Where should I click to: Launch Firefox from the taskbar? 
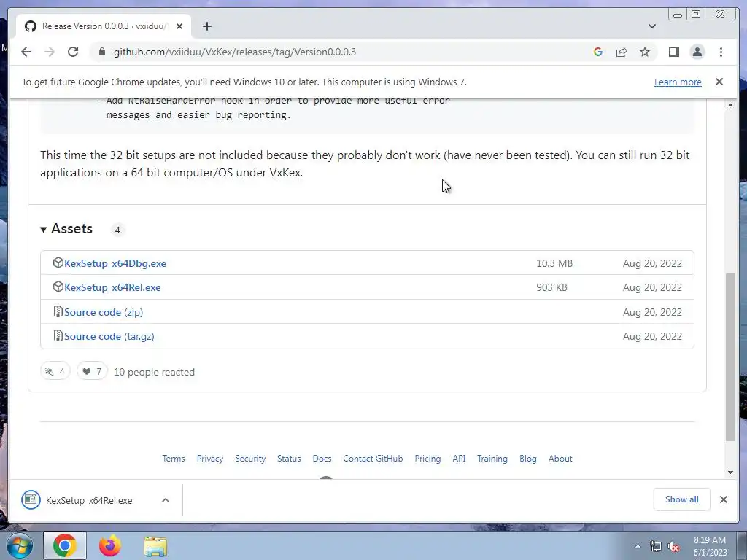point(110,545)
